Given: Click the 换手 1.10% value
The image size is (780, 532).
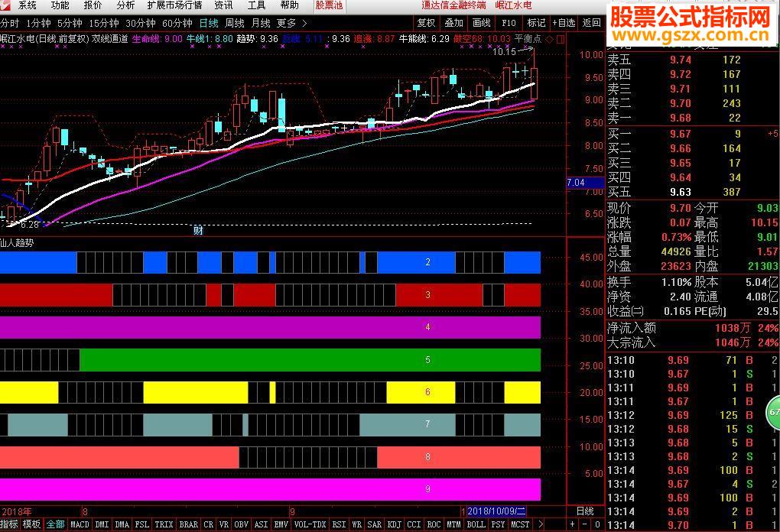Looking at the screenshot, I should pos(676,282).
